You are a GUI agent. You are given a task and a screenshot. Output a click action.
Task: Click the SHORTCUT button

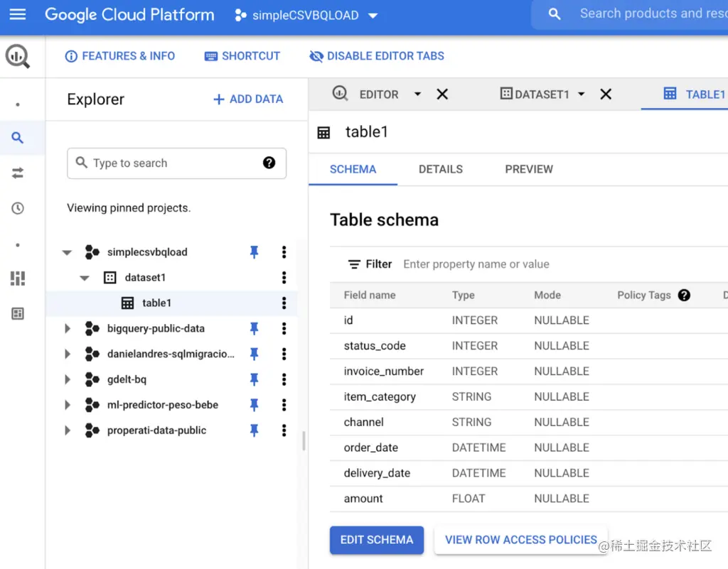coord(242,56)
